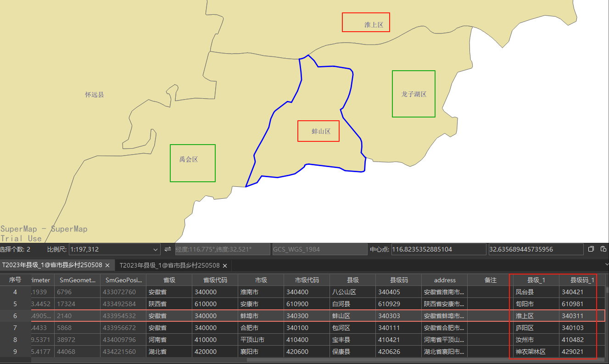This screenshot has height=364, width=609.
Task: Click the 汝州市 cell
Action: pos(536,340)
